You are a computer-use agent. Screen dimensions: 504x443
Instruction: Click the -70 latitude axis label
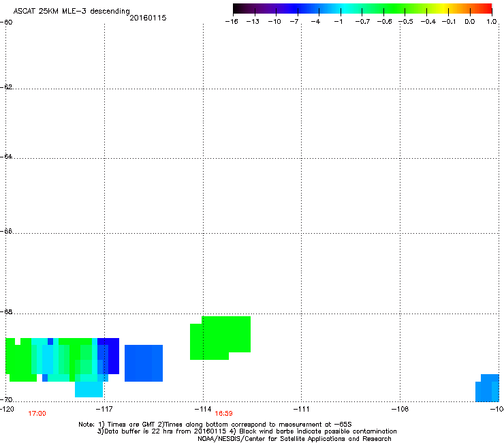[6, 399]
